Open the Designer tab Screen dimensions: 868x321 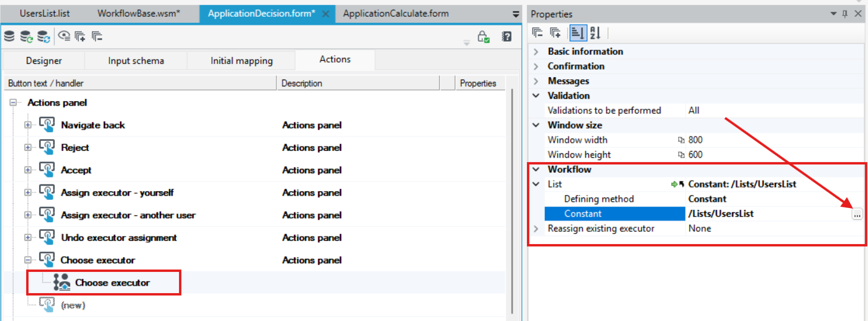pyautogui.click(x=43, y=60)
